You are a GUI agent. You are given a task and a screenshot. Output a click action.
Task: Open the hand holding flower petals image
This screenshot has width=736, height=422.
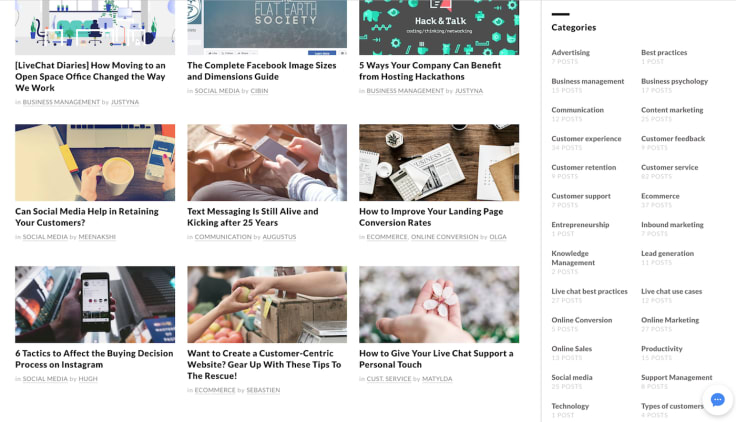coord(439,305)
